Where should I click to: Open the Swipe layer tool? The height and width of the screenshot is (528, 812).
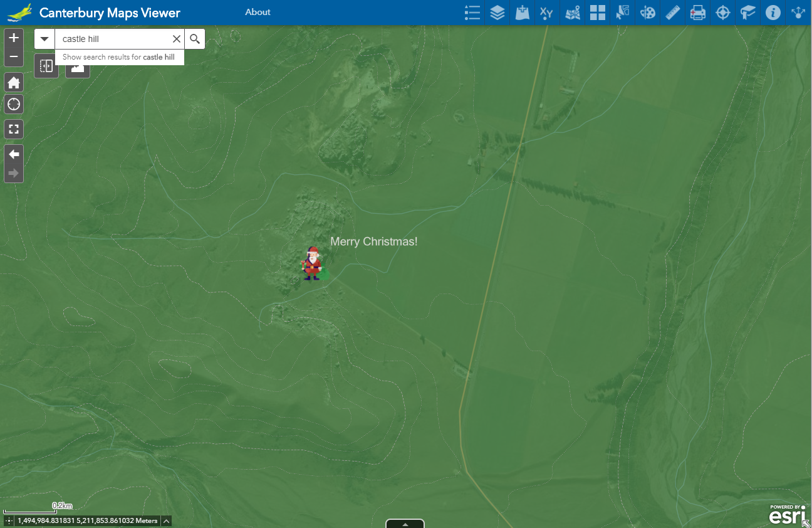pyautogui.click(x=46, y=66)
